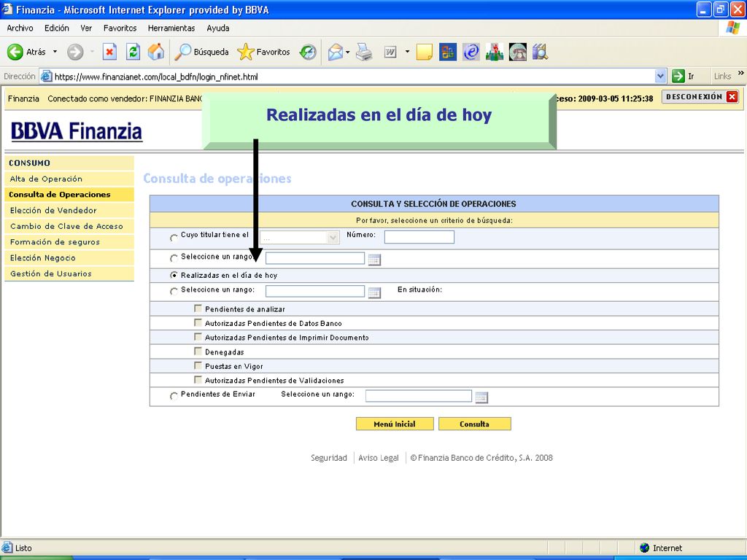Open the address bar dropdown arrow
Image resolution: width=747 pixels, height=560 pixels.
tap(660, 76)
